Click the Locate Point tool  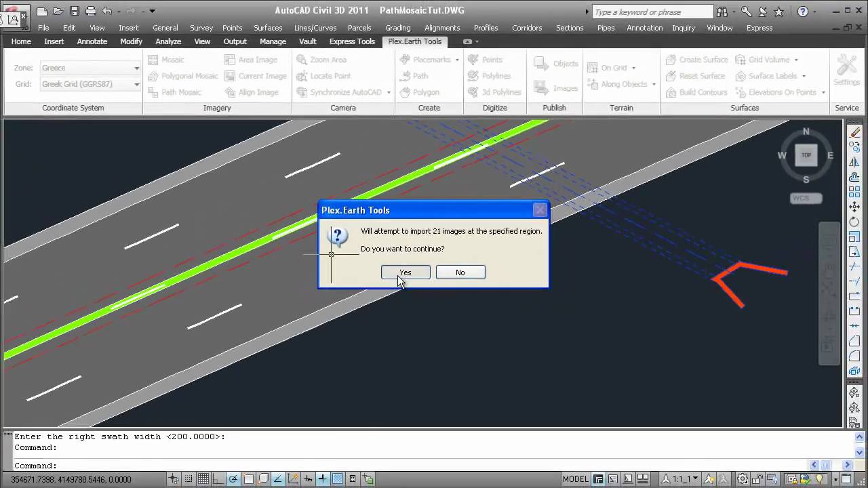[323, 76]
